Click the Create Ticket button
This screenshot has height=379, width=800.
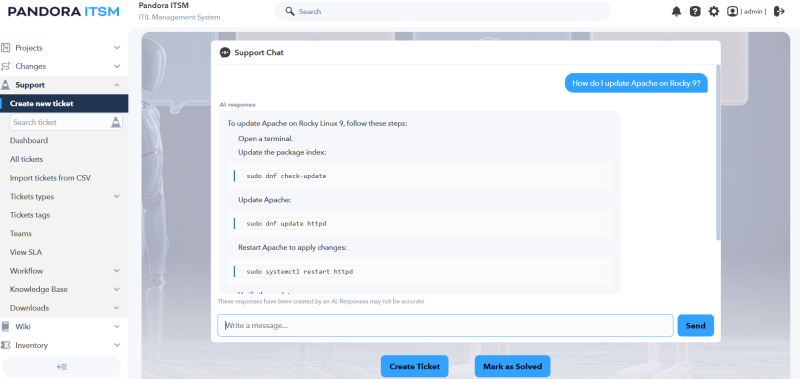(x=414, y=366)
